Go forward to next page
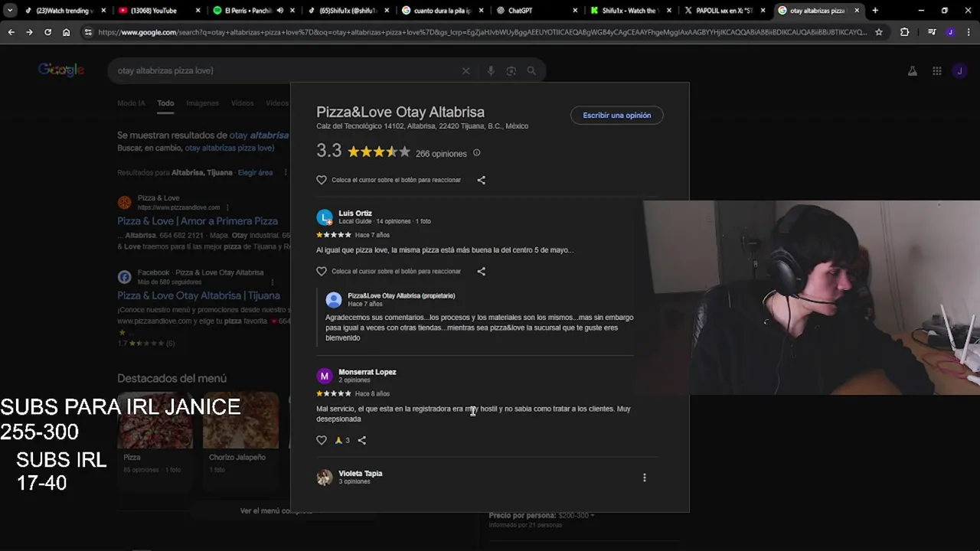Viewport: 980px width, 551px height. (29, 32)
